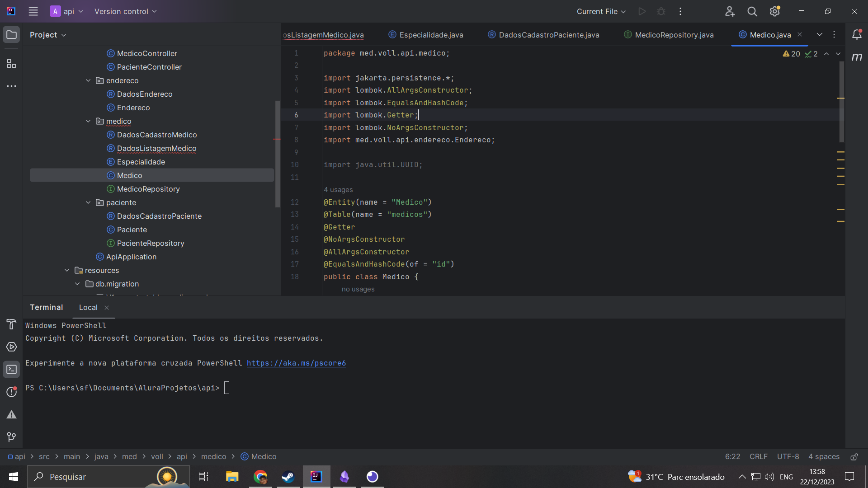Show more tool windows ellipsis
Image resolution: width=868 pixels, height=488 pixels.
point(11,86)
